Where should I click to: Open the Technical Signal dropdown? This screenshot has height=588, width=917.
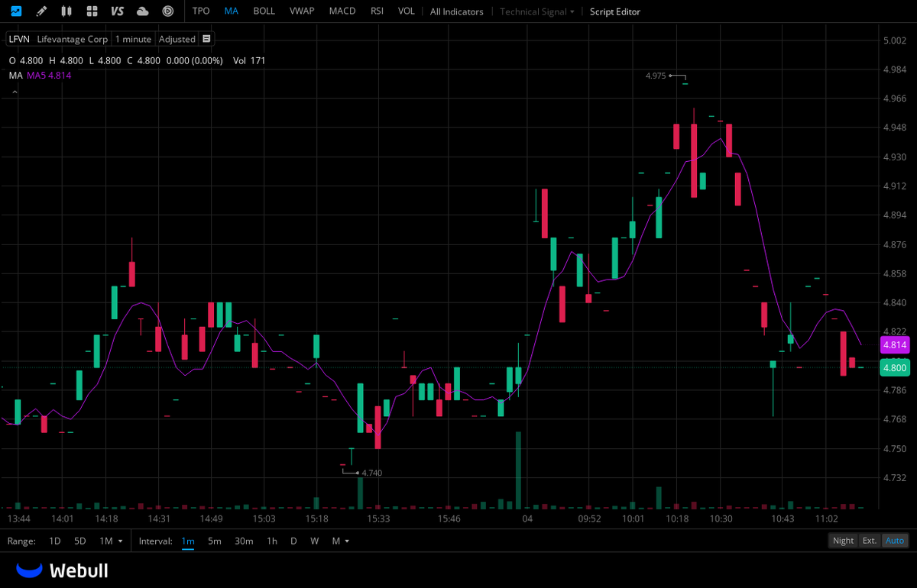click(x=536, y=11)
